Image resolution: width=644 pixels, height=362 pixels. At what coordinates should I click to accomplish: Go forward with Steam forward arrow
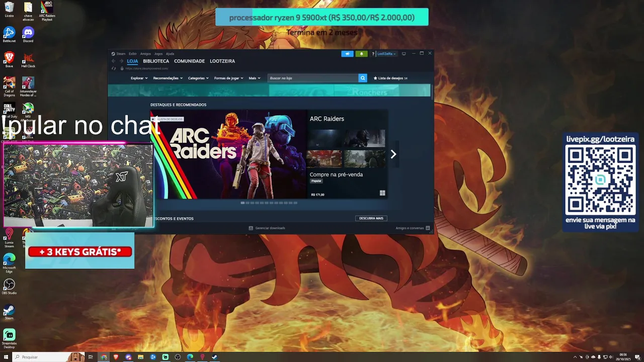[x=121, y=61]
